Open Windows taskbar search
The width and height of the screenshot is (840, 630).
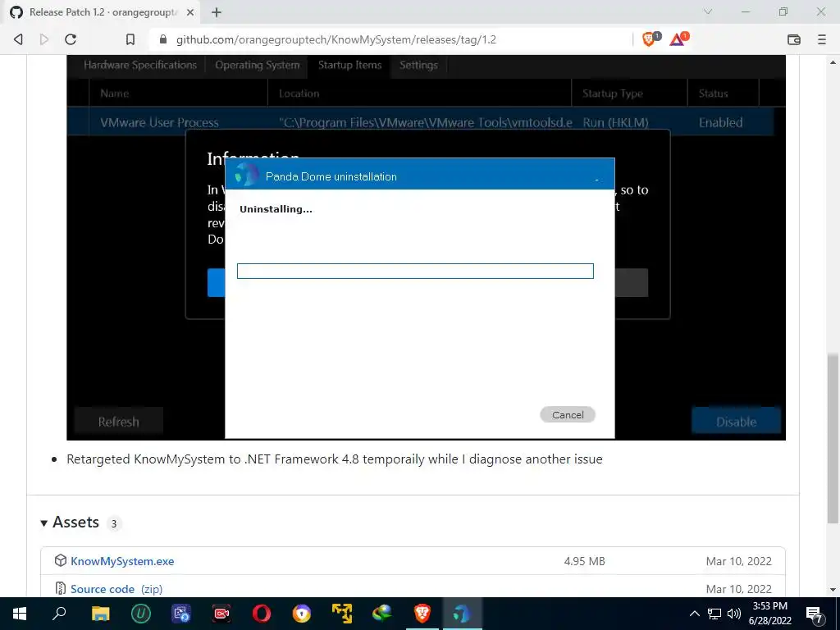pos(59,614)
